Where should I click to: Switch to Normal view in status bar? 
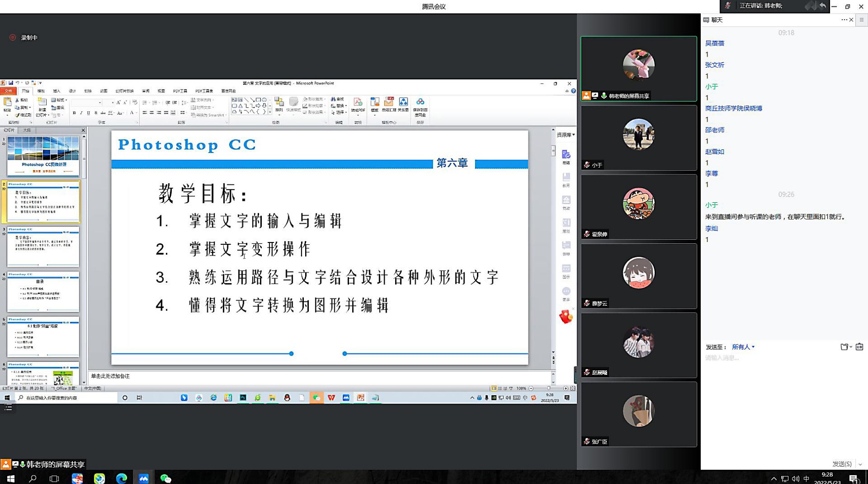[x=494, y=389]
